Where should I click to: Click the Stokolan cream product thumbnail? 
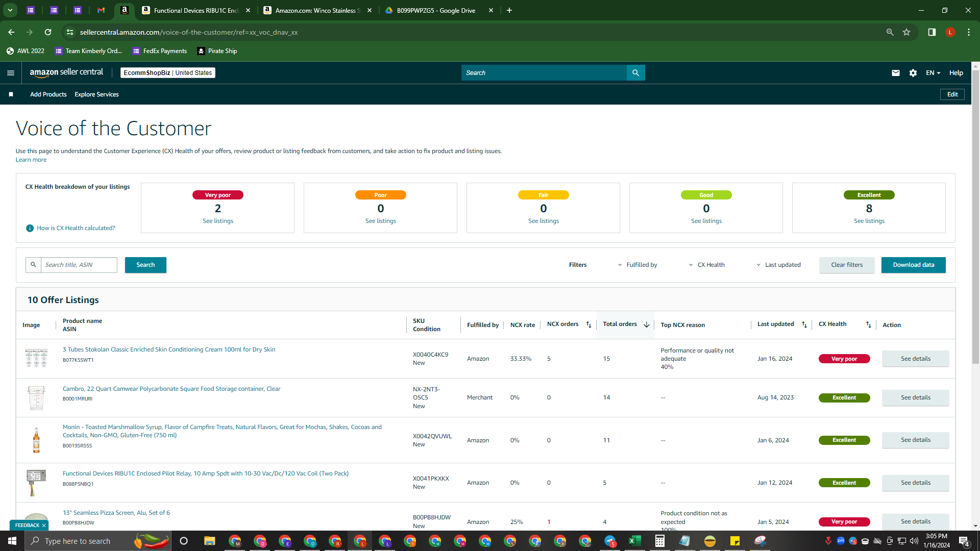(x=36, y=358)
